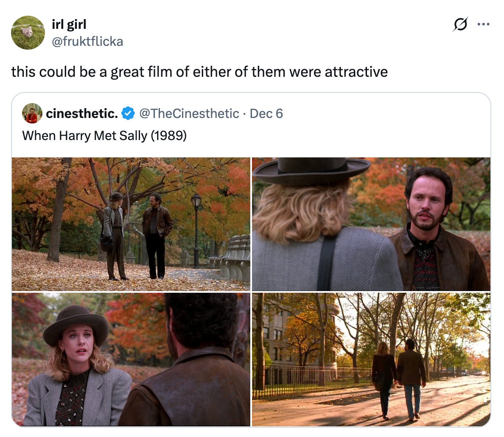
Task: Open the @fruktflicka handle
Action: pos(87,42)
